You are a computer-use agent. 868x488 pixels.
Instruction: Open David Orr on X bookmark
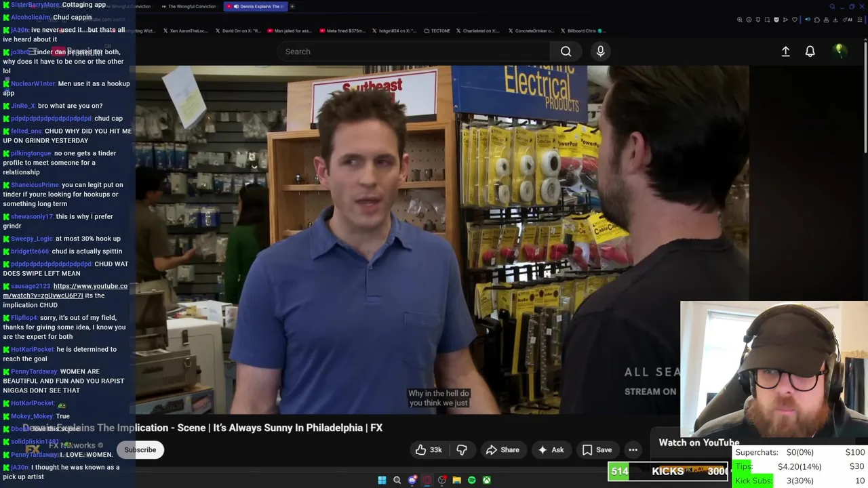[x=237, y=30]
